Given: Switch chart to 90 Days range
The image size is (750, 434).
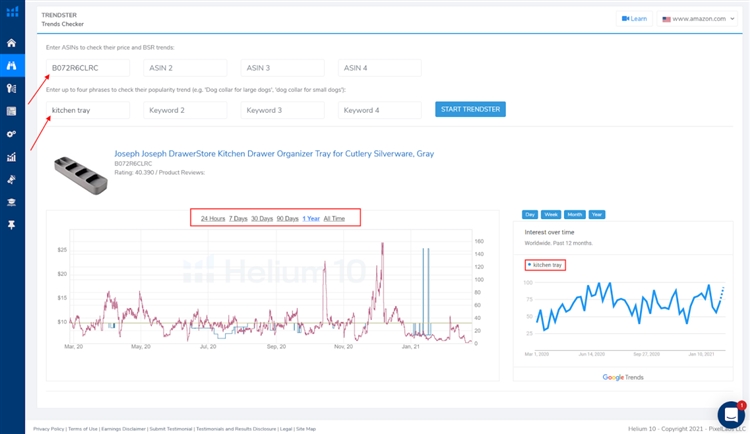Looking at the screenshot, I should (x=287, y=218).
